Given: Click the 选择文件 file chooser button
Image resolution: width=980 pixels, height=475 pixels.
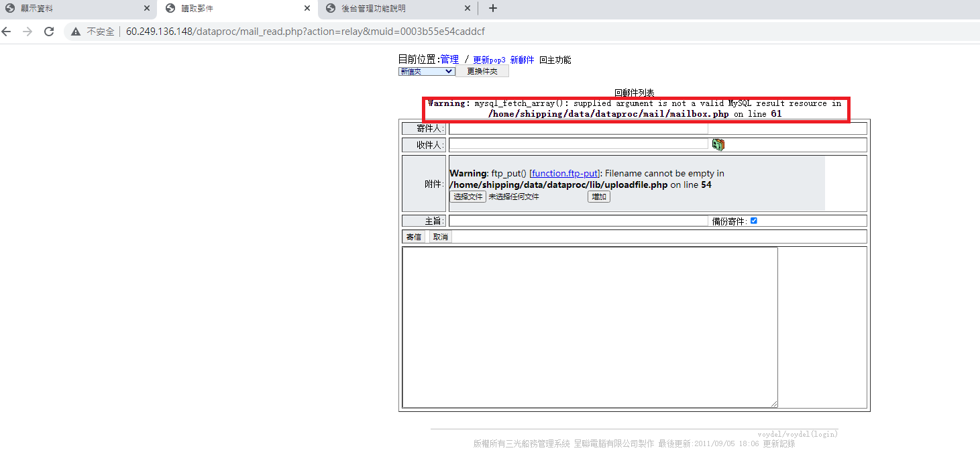Looking at the screenshot, I should (x=468, y=197).
